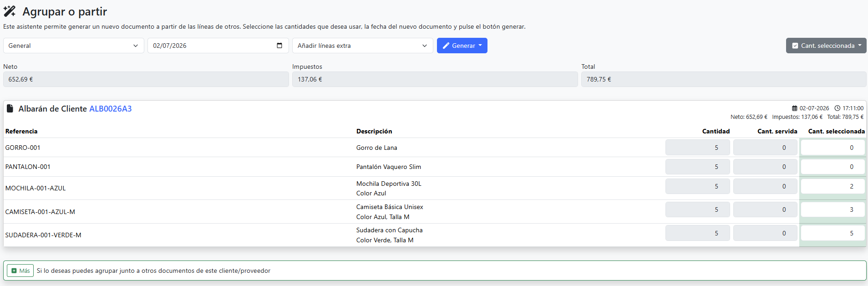Open the Generar dropdown caret

point(480,46)
